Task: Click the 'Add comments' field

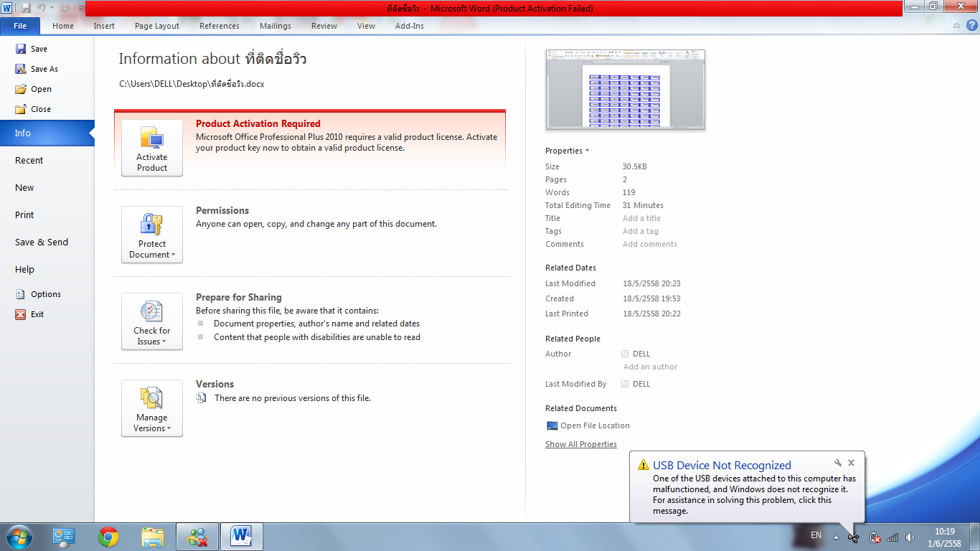Action: click(x=649, y=244)
